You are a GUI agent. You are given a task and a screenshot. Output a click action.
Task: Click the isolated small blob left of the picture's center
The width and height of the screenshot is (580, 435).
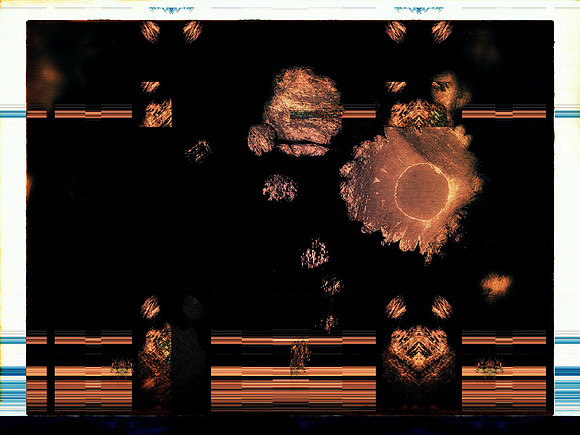click(198, 151)
